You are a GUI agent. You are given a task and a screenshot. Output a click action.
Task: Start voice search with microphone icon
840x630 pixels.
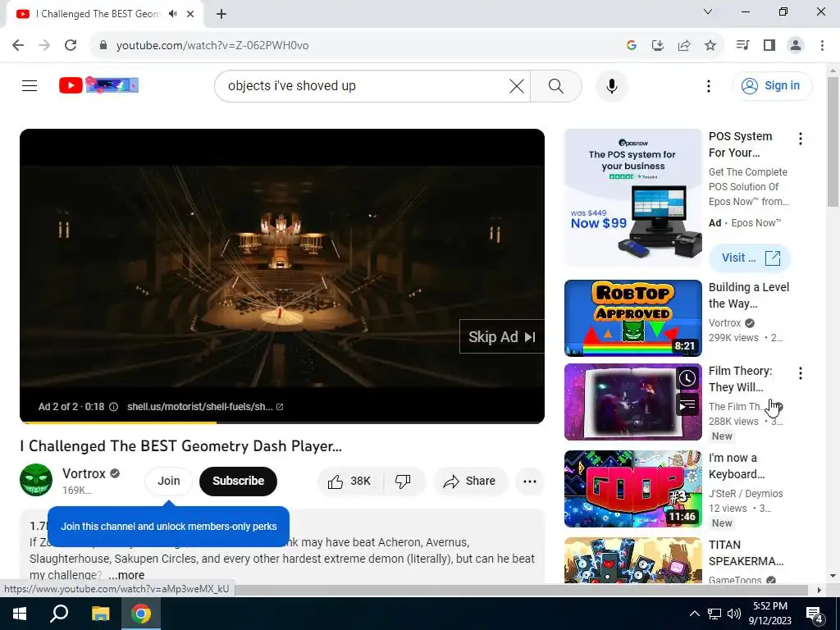[x=611, y=85]
